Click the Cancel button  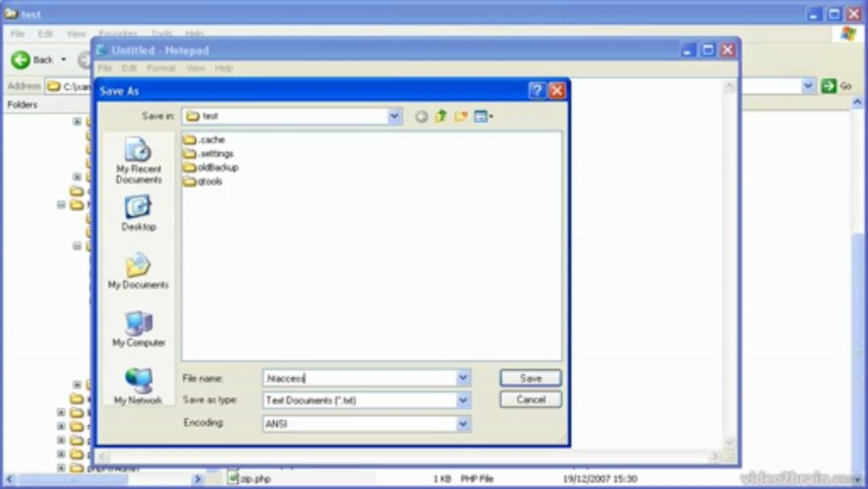pos(531,399)
